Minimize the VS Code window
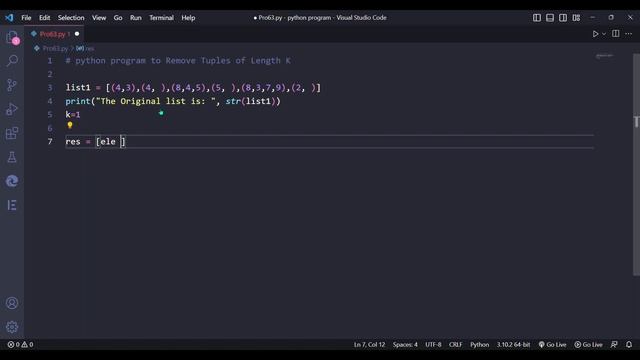 [x=592, y=18]
